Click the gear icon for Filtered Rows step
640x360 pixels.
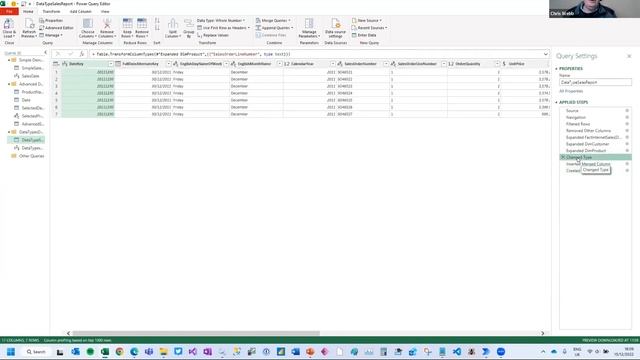coord(627,124)
